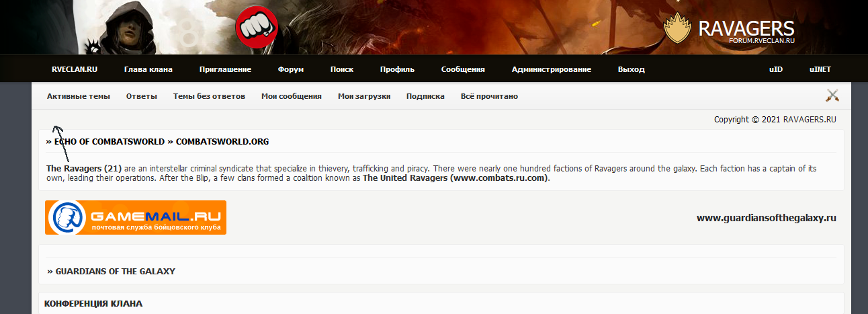
Task: Click the crossed swords icon
Action: click(x=832, y=95)
